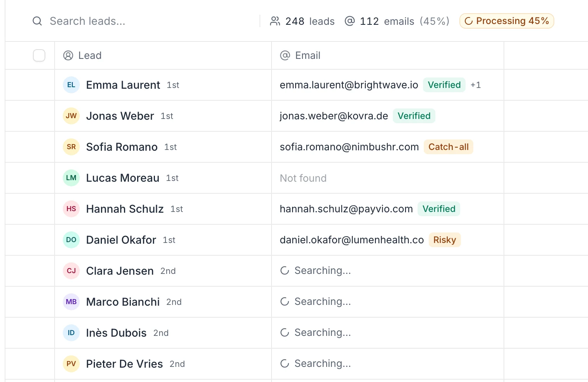Click the email sofia.romano@nimbushr.com
This screenshot has height=382, width=588.
click(x=349, y=147)
